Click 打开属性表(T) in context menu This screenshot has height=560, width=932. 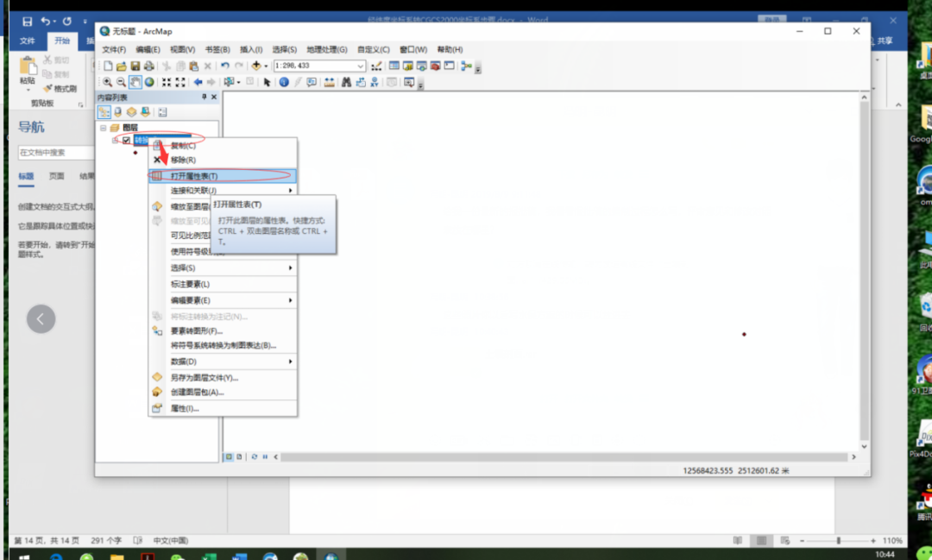[x=223, y=176]
